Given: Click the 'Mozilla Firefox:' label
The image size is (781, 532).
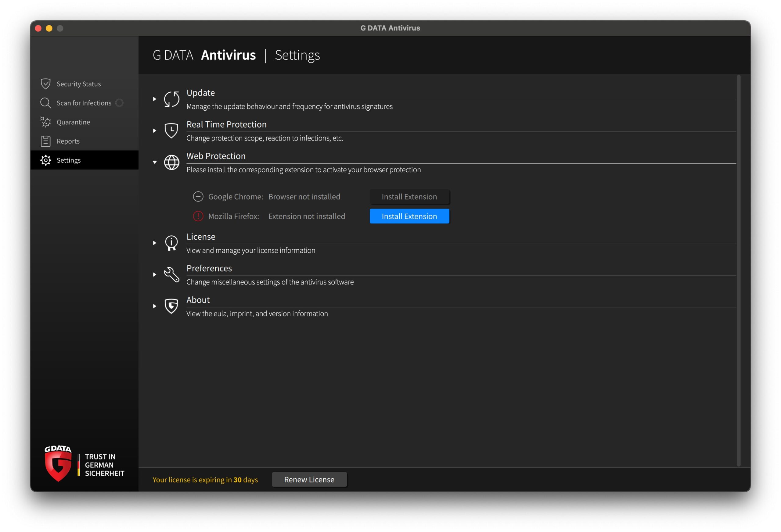Looking at the screenshot, I should pyautogui.click(x=234, y=216).
